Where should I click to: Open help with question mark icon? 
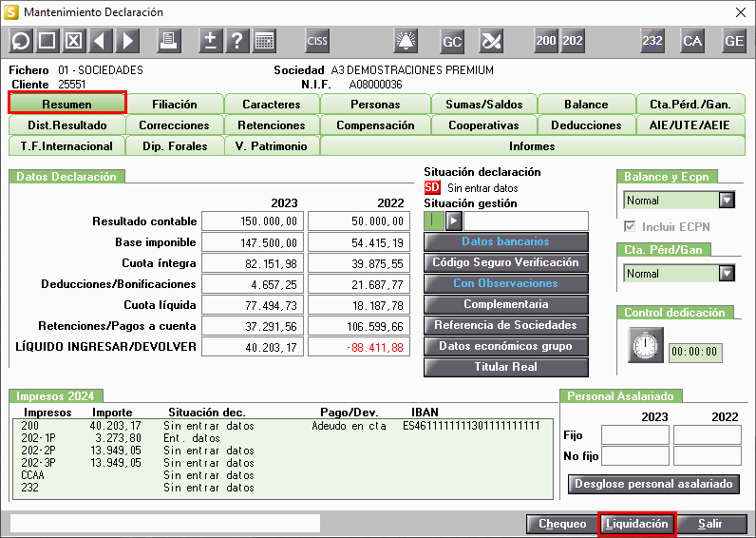[x=237, y=41]
